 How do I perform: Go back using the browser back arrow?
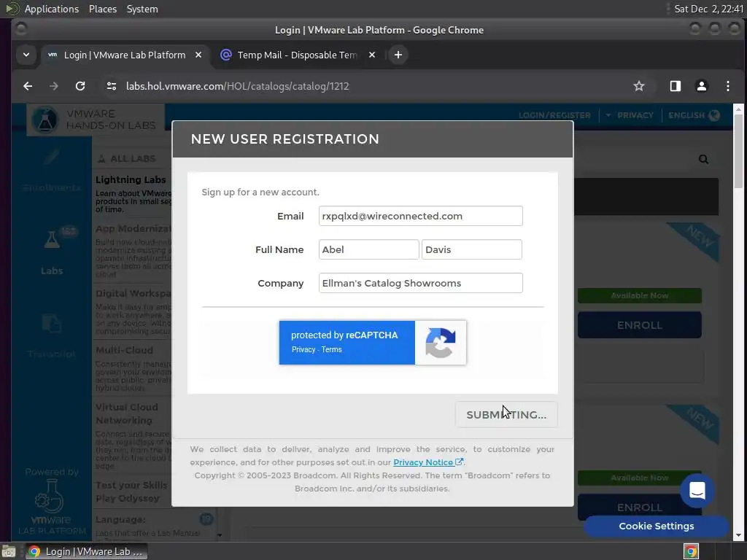28,86
